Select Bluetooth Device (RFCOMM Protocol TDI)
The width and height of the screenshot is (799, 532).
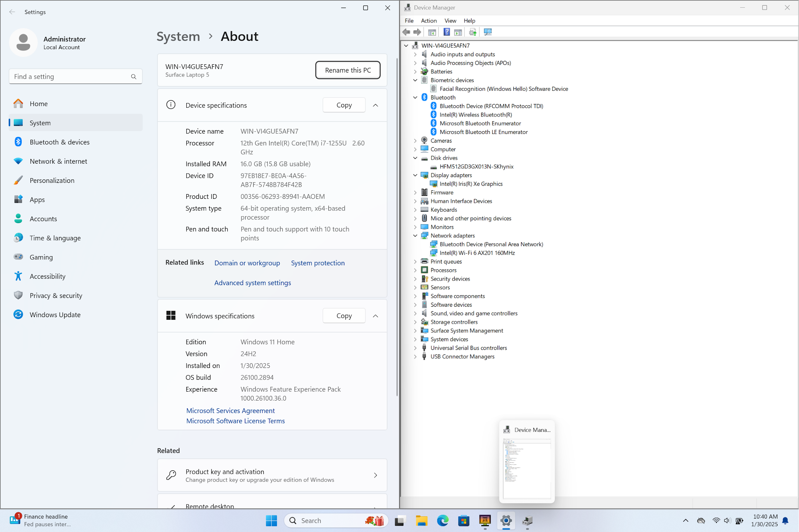pyautogui.click(x=491, y=106)
